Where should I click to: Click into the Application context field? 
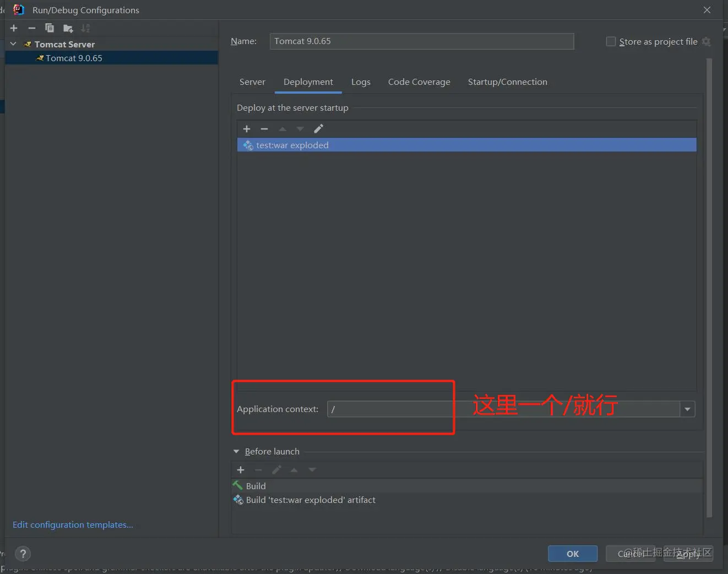click(504, 409)
